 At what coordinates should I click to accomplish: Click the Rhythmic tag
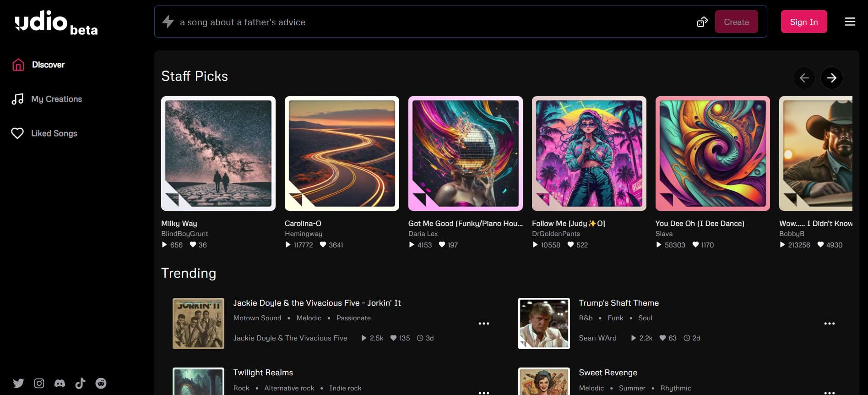pos(676,388)
